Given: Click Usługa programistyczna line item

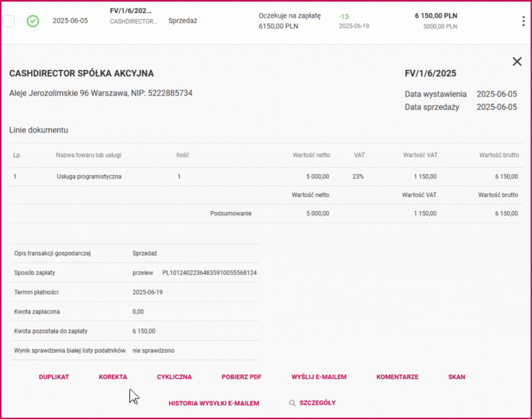Looking at the screenshot, I should (x=89, y=176).
